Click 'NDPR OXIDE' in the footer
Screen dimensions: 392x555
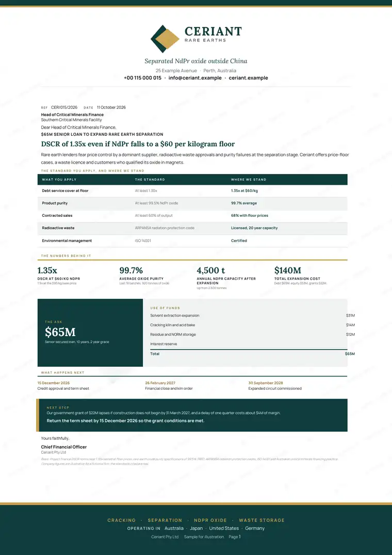coord(210,520)
